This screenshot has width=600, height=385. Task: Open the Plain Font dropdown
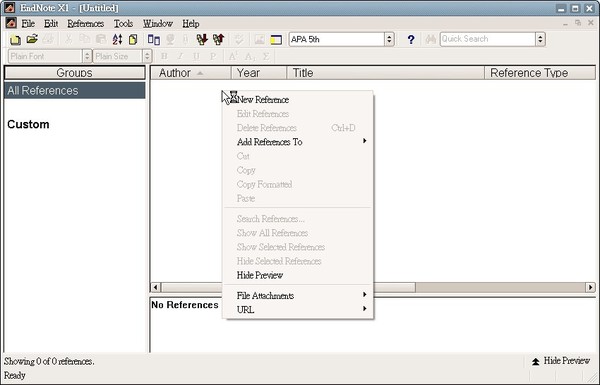[87, 56]
